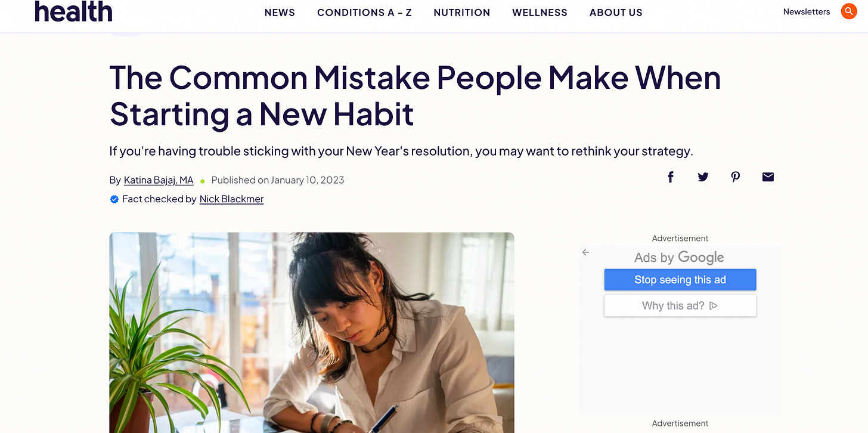868x433 pixels.
Task: Open the Newsletters link
Action: click(807, 12)
